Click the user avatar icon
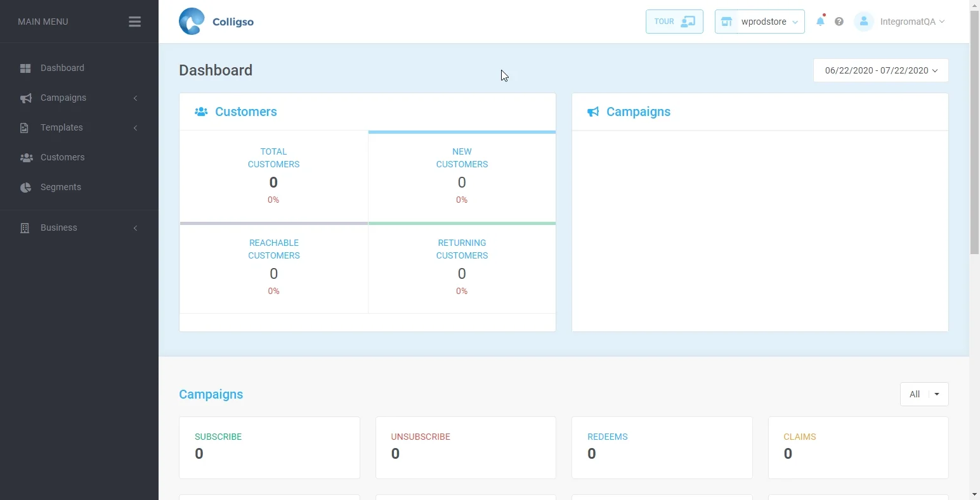Screen dimensions: 980x500 [864, 22]
